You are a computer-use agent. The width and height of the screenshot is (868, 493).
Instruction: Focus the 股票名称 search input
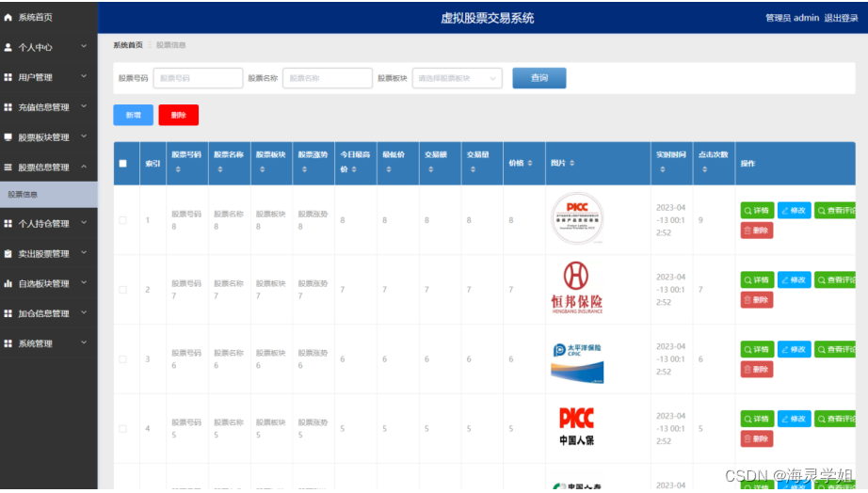pos(328,78)
